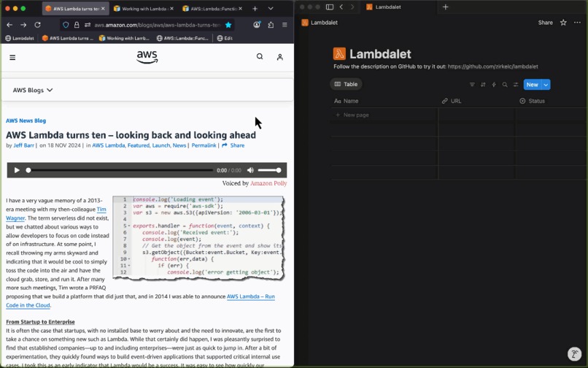Open the Lambdalet bookmark in bookmarks bar
Viewport: 588px width, 368px height.
[x=20, y=38]
